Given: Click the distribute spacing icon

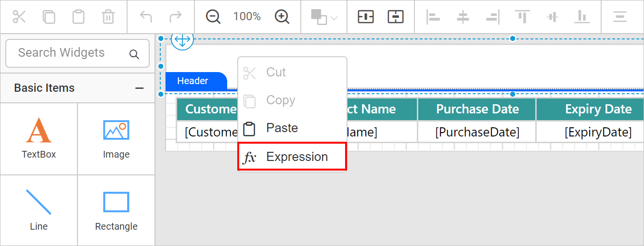Looking at the screenshot, I should click(620, 17).
